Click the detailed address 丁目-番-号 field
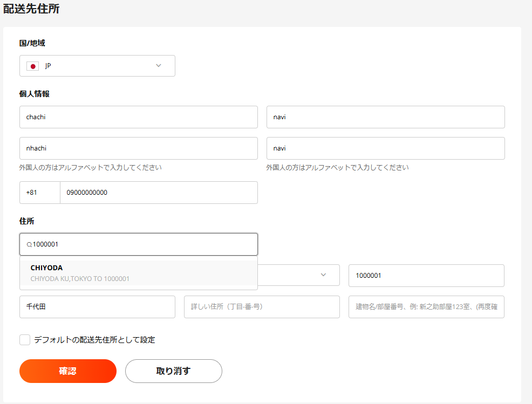 pos(262,307)
